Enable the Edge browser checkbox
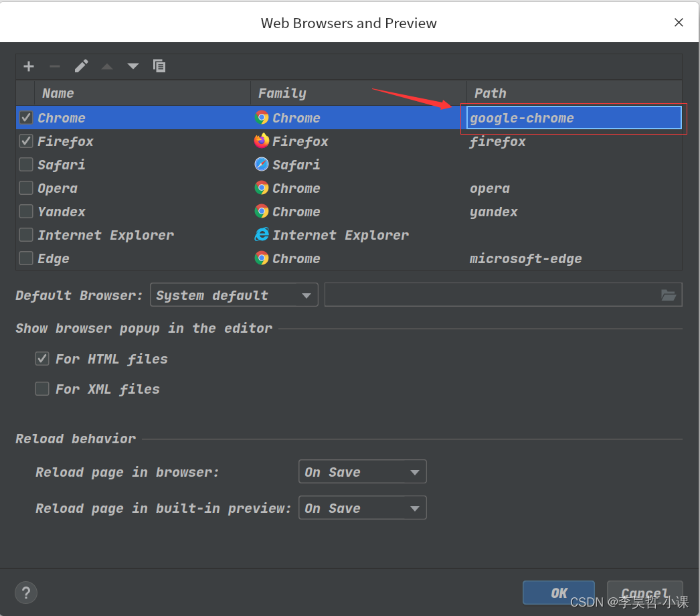This screenshot has height=616, width=700. coord(26,258)
